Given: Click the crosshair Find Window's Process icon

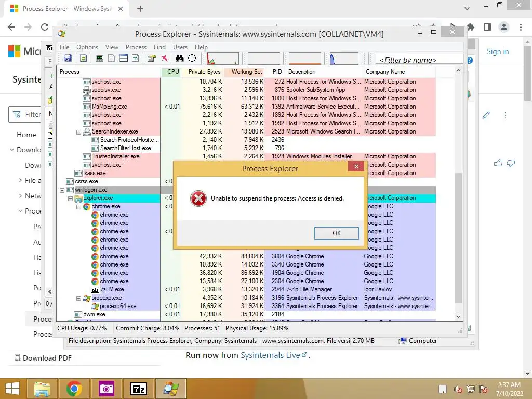Looking at the screenshot, I should [192, 58].
